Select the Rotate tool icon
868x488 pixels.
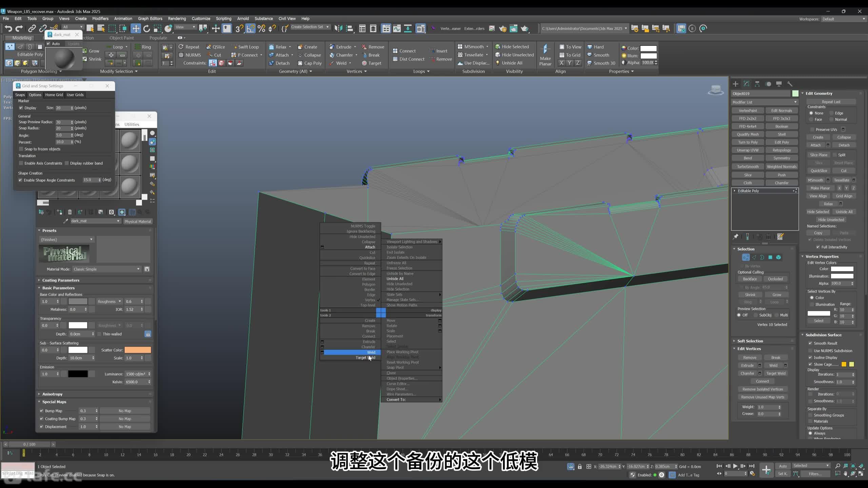coord(146,28)
